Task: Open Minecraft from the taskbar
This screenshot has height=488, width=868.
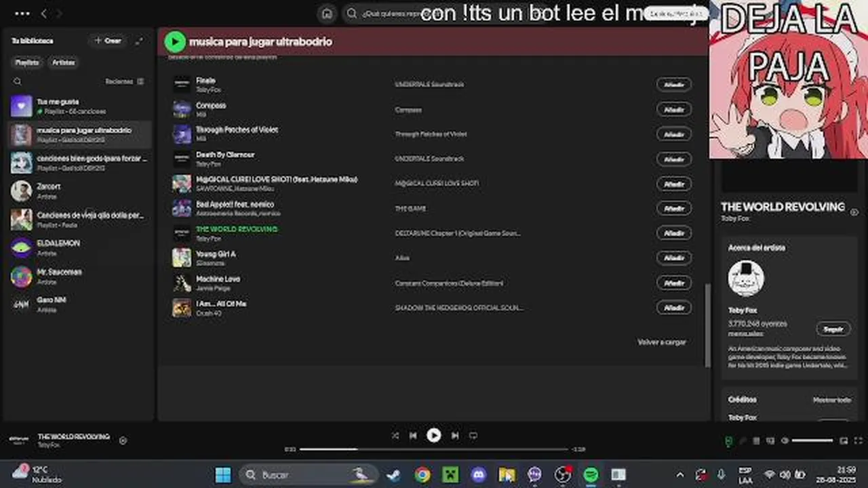Action: point(450,474)
